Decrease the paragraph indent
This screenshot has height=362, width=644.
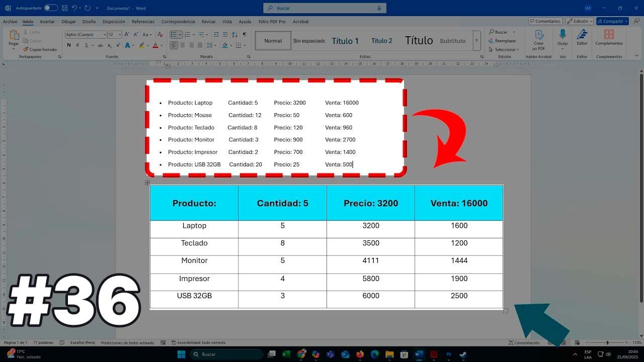[x=216, y=35]
